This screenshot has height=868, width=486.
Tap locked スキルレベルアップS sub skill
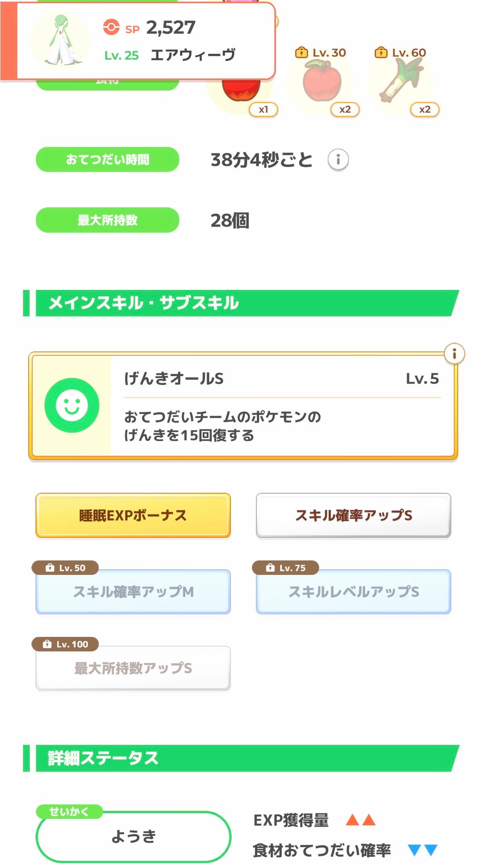[353, 592]
